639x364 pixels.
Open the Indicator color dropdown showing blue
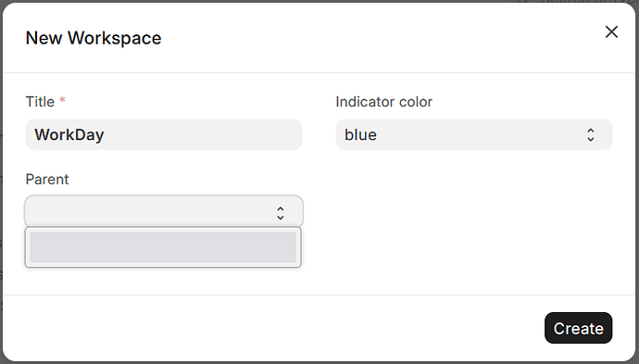click(x=474, y=134)
